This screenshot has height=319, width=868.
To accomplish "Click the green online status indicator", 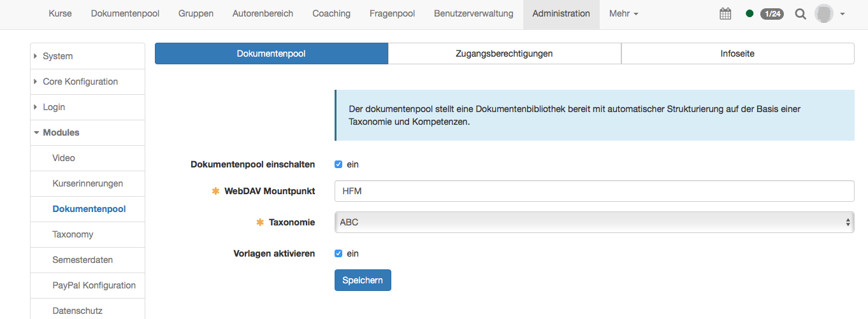I will coord(749,14).
